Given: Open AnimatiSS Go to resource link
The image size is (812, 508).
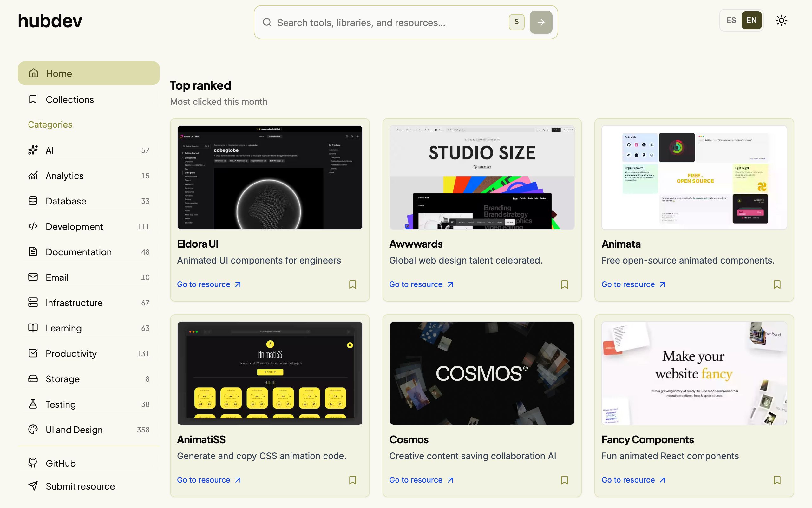Looking at the screenshot, I should coord(209,480).
